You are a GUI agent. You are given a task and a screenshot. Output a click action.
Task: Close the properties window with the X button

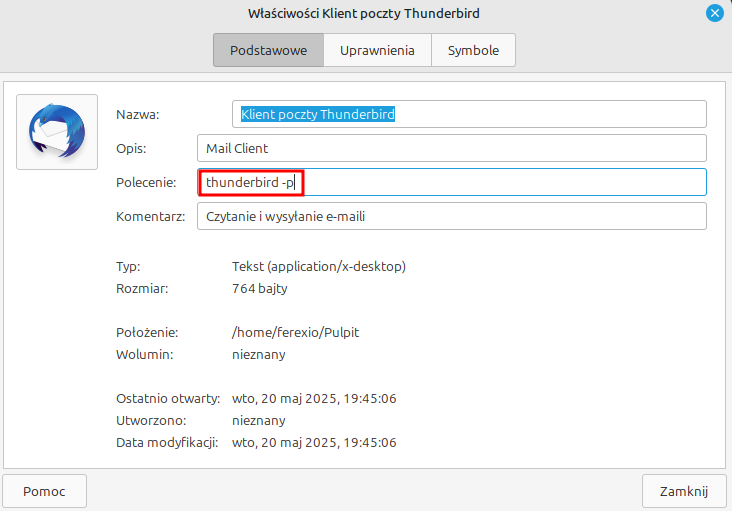714,13
